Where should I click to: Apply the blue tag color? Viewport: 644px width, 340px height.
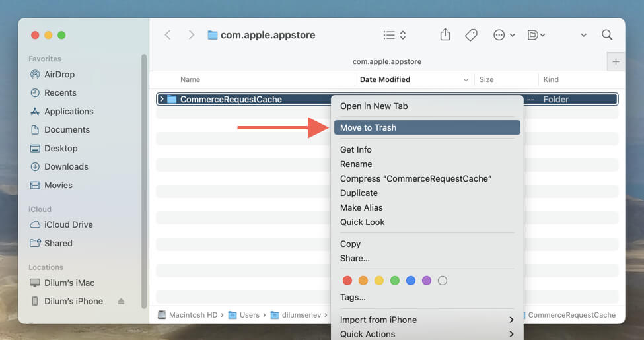tap(411, 281)
